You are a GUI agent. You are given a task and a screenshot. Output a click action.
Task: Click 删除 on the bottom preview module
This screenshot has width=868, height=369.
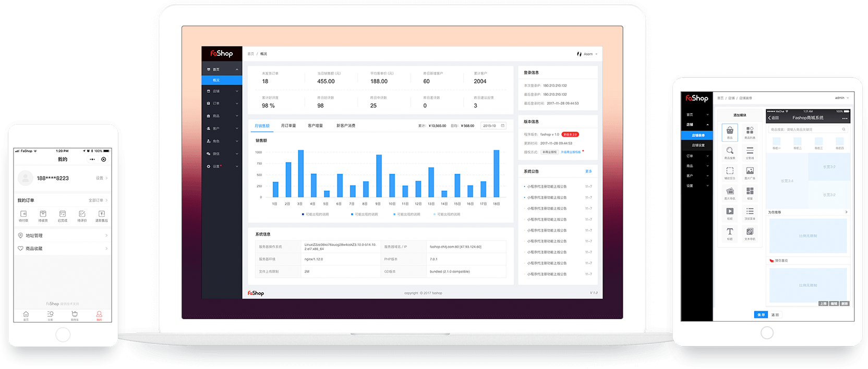click(x=845, y=303)
